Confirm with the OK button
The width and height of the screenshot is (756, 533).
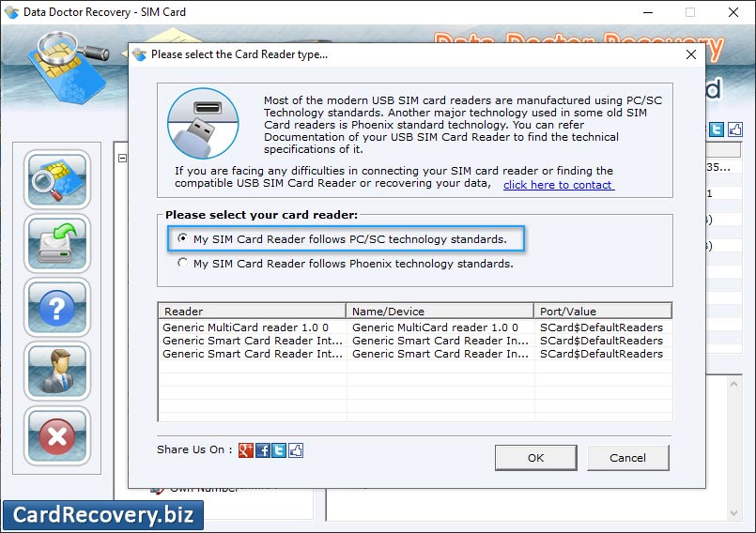[x=535, y=457]
